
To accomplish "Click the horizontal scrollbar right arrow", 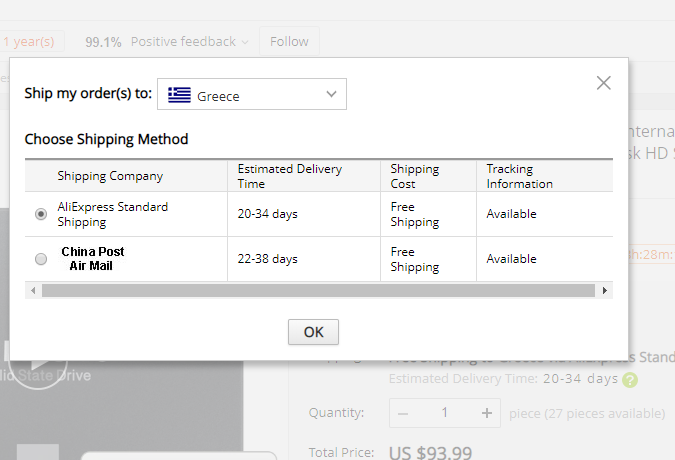I will coord(604,290).
